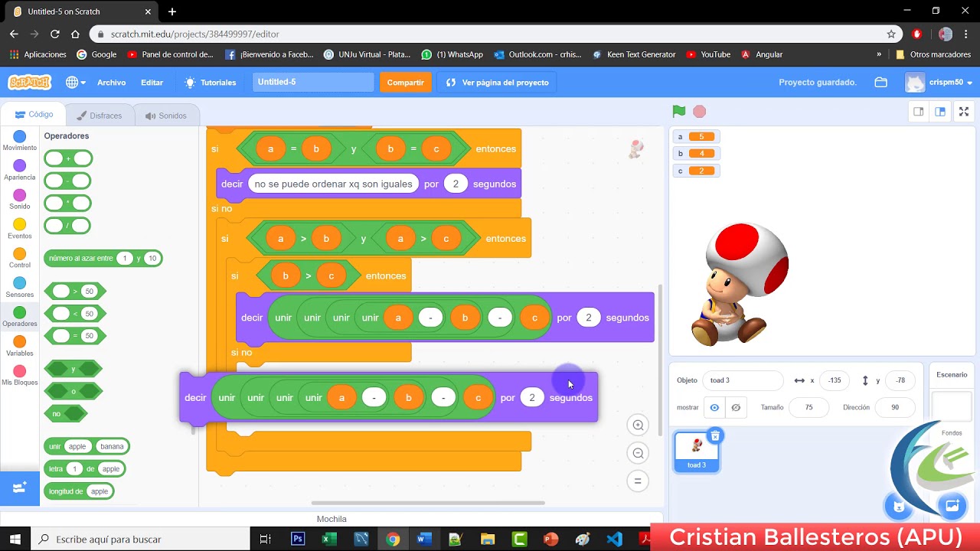Open a new browser tab
The height and width of the screenshot is (551, 980).
pyautogui.click(x=172, y=11)
